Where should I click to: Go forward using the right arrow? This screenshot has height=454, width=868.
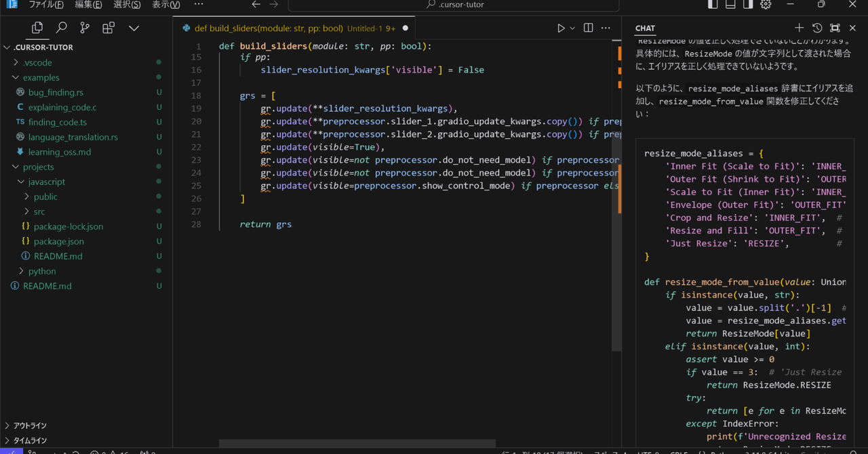coord(273,5)
